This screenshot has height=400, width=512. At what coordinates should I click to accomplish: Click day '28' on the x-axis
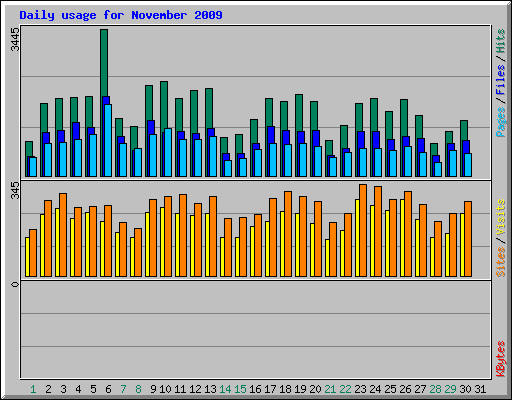[435, 389]
